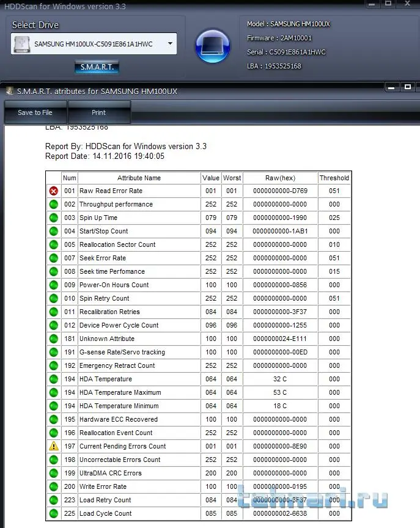Click green status icon for Load Cycle Count
Viewport: 420px width, 528px height.
pos(54,514)
